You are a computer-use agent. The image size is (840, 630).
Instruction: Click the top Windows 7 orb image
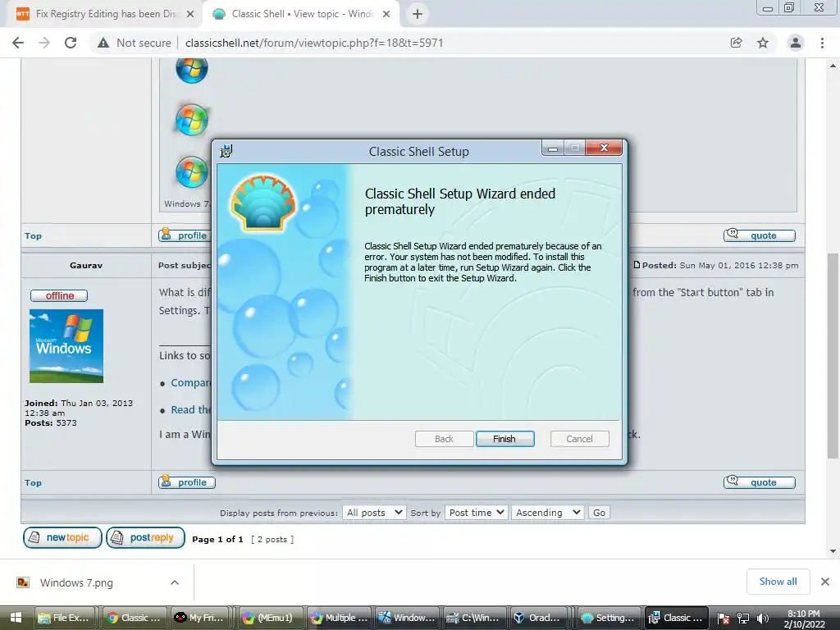[x=192, y=69]
